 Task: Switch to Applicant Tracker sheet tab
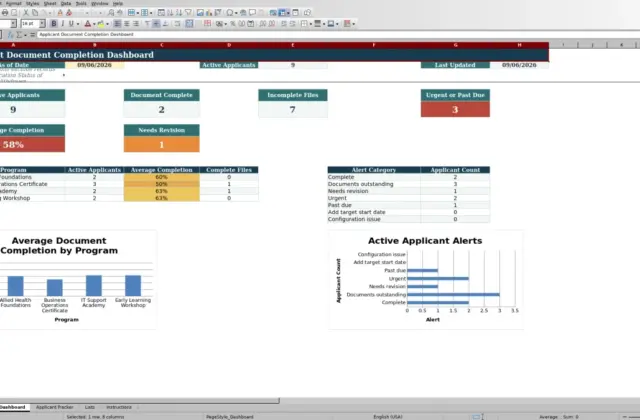point(54,407)
